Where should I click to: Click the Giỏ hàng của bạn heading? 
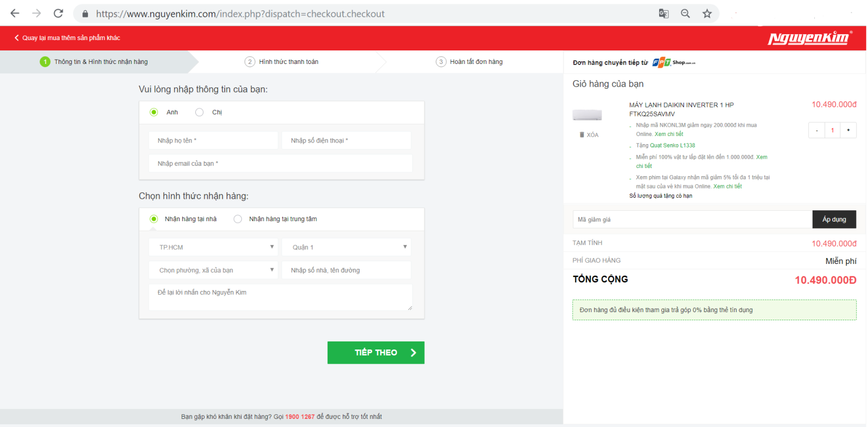point(608,84)
